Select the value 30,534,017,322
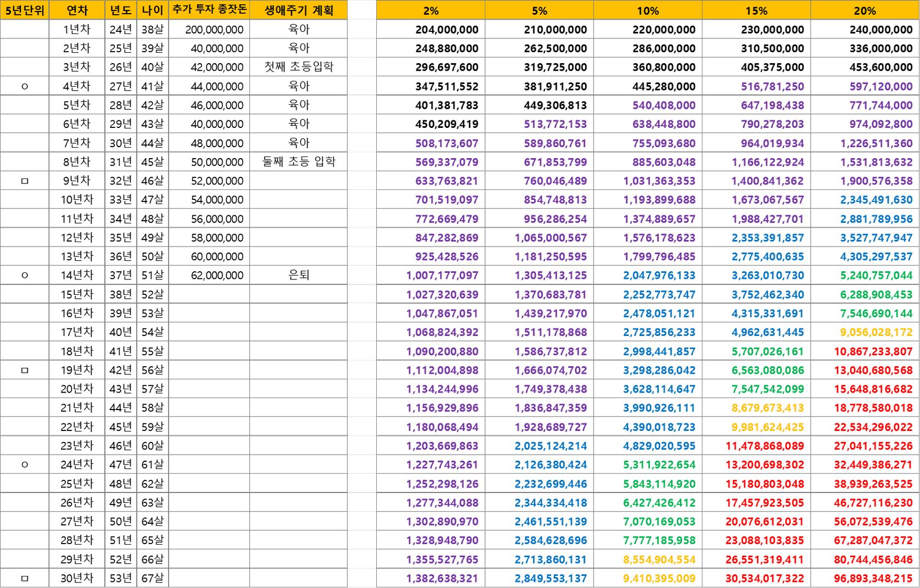 [765, 579]
